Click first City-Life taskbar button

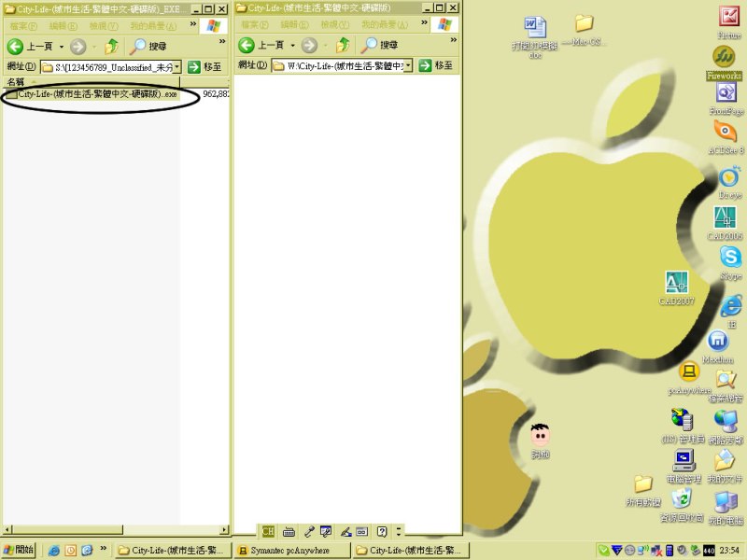(174, 550)
